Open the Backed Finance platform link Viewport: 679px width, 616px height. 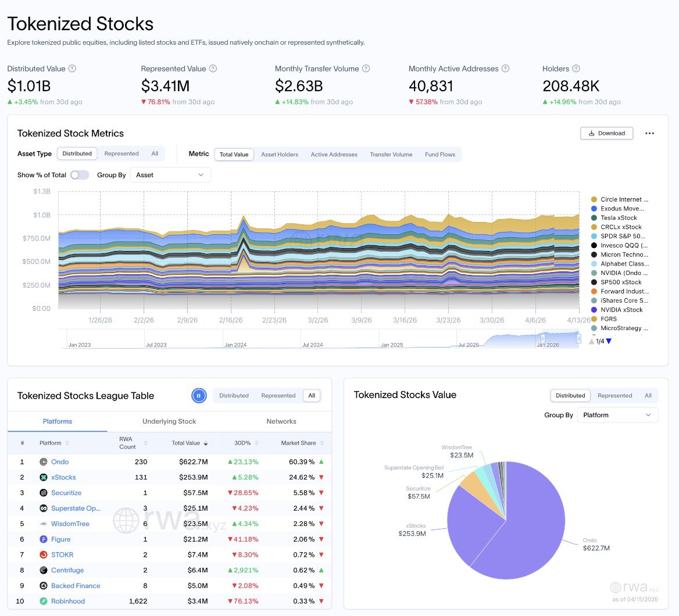tap(76, 586)
